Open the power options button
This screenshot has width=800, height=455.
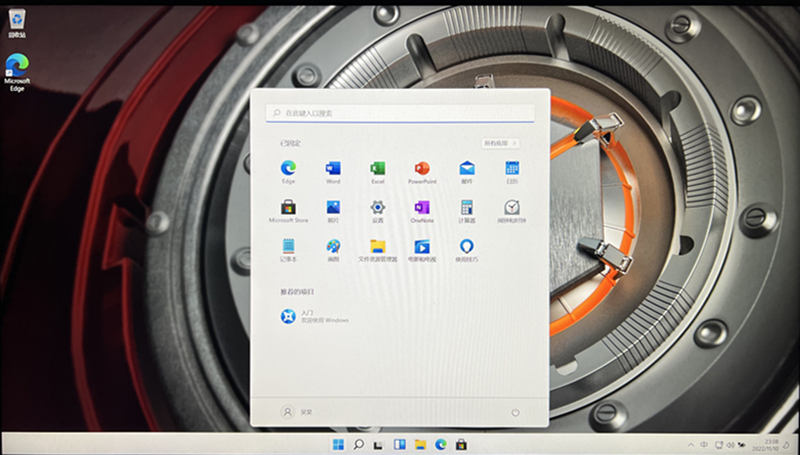pos(515,412)
